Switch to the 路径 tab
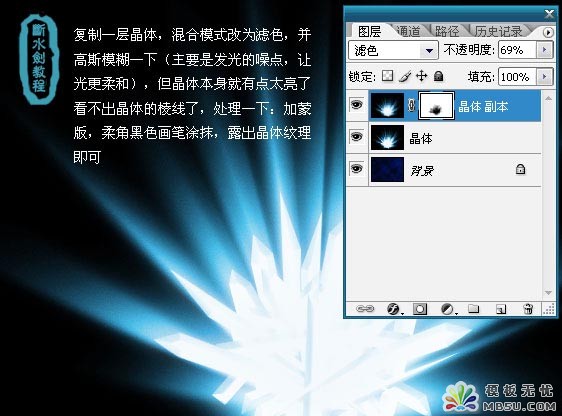Viewport: 562px width, 416px height. pyautogui.click(x=447, y=32)
